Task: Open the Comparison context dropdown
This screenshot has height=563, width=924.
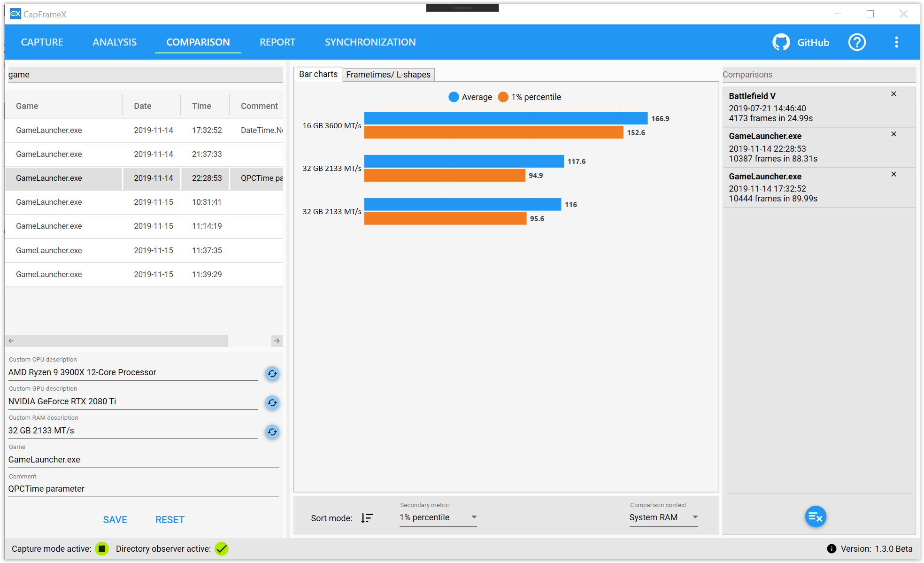Action: coord(663,517)
